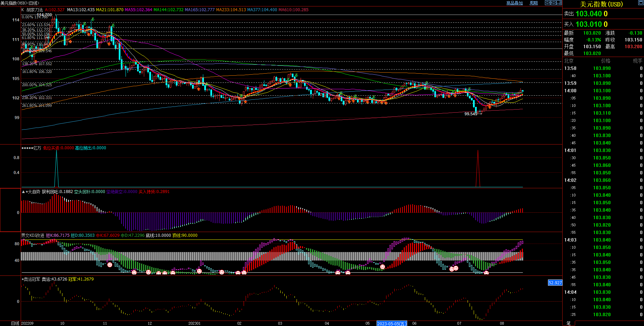The image size is (644, 326).
Task: Maximize the 美元指数 quote panel
Action: [641, 3]
